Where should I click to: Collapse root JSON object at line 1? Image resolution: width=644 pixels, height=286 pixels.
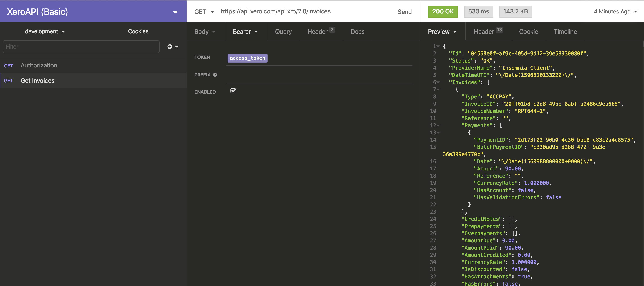point(438,46)
